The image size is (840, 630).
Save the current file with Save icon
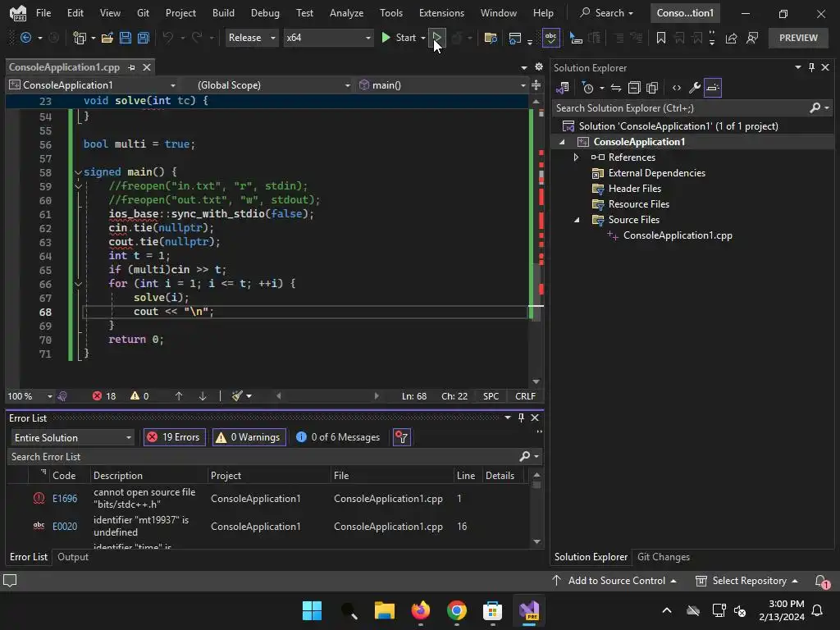point(126,38)
